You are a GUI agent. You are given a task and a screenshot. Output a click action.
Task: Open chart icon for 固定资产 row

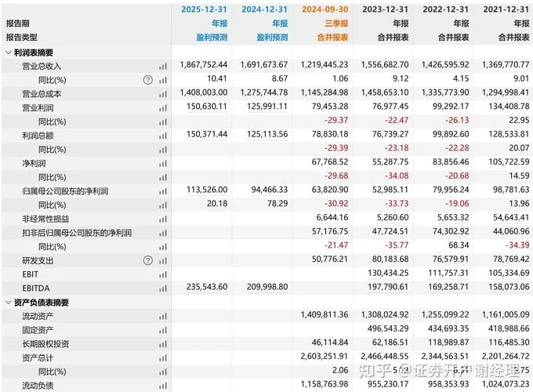(x=163, y=330)
